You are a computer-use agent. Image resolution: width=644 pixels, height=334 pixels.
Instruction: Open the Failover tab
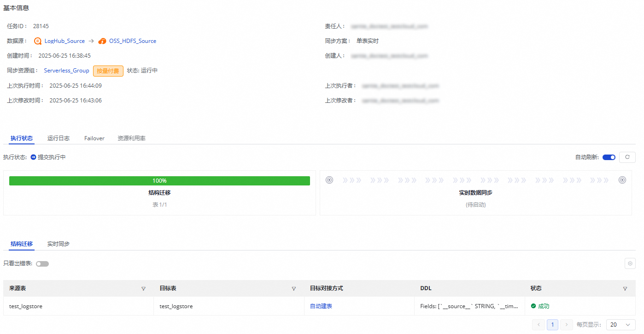pyautogui.click(x=94, y=138)
